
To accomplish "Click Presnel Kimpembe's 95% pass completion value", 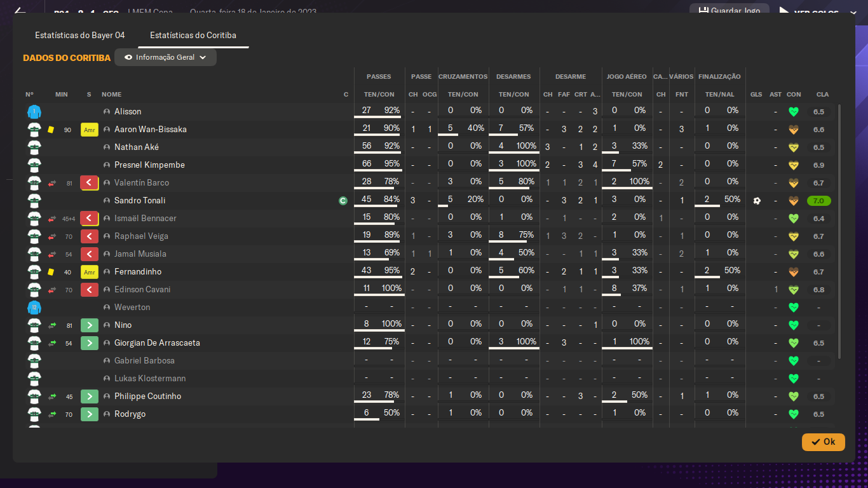I will click(392, 164).
